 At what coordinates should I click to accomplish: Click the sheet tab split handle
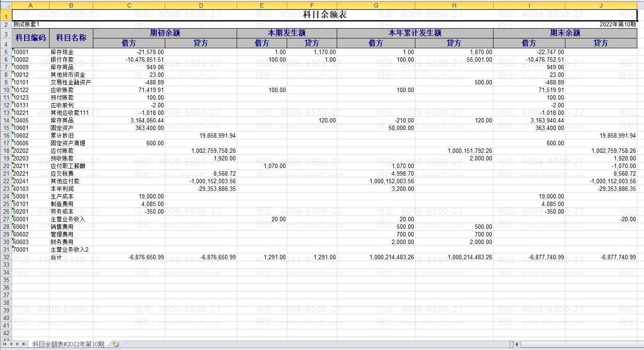tap(511, 344)
